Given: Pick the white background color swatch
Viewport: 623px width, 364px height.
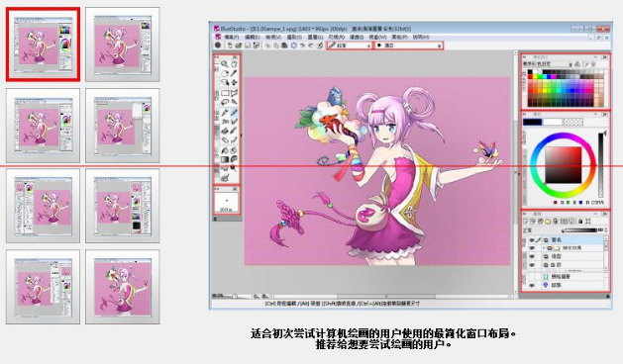Looking at the screenshot, I should pyautogui.click(x=553, y=122).
